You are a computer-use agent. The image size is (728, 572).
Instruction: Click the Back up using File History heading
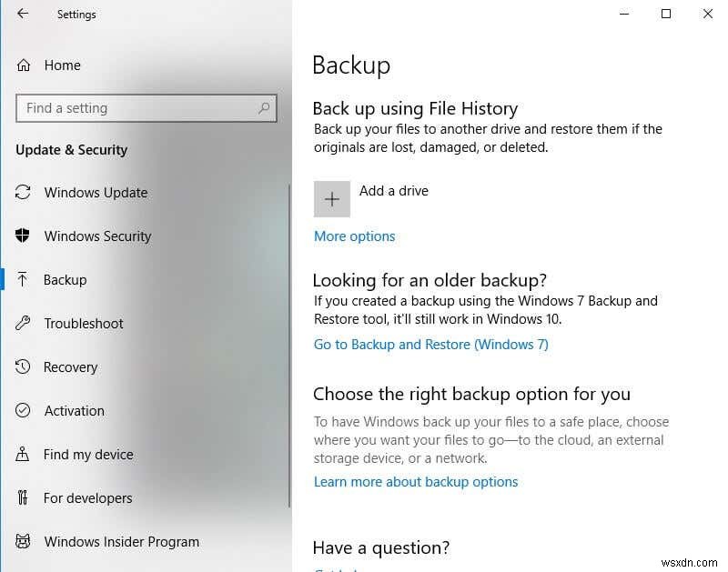(415, 107)
